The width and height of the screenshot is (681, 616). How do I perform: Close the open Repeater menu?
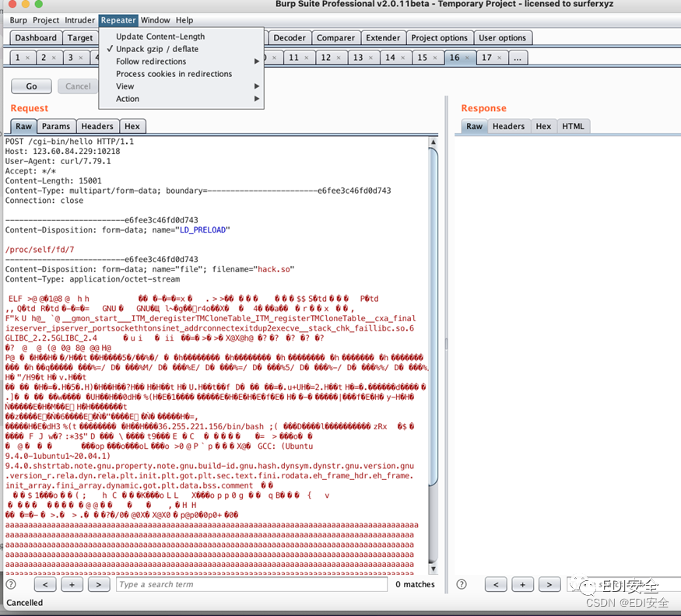click(118, 20)
